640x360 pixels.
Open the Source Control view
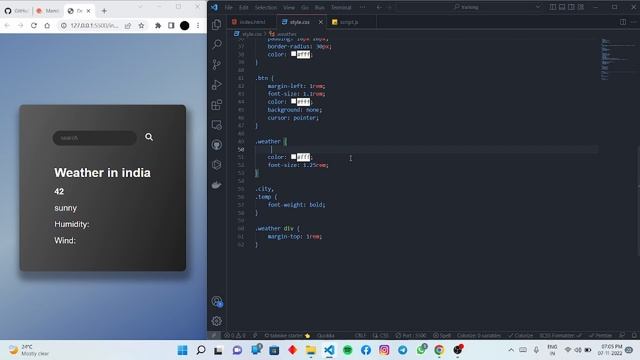point(217,64)
